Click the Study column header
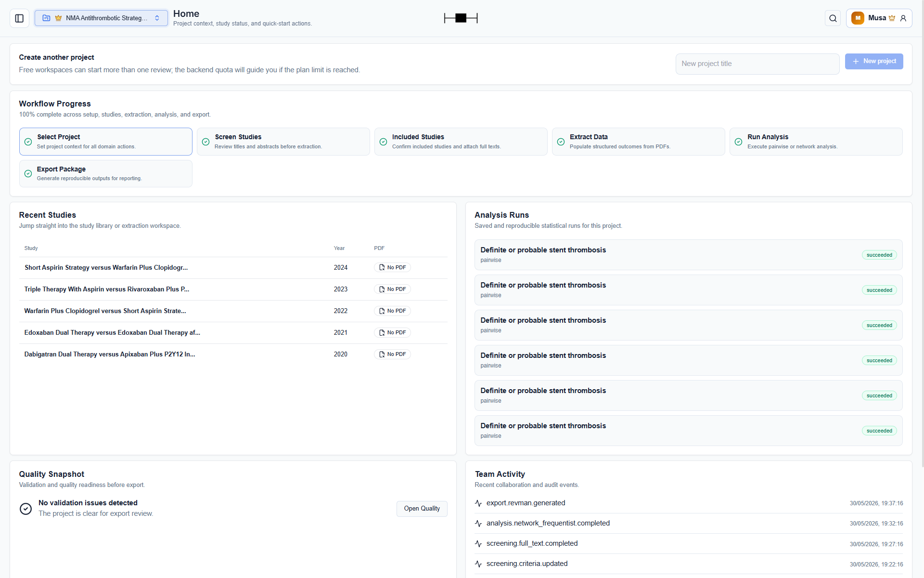This screenshot has height=578, width=924. (x=31, y=249)
